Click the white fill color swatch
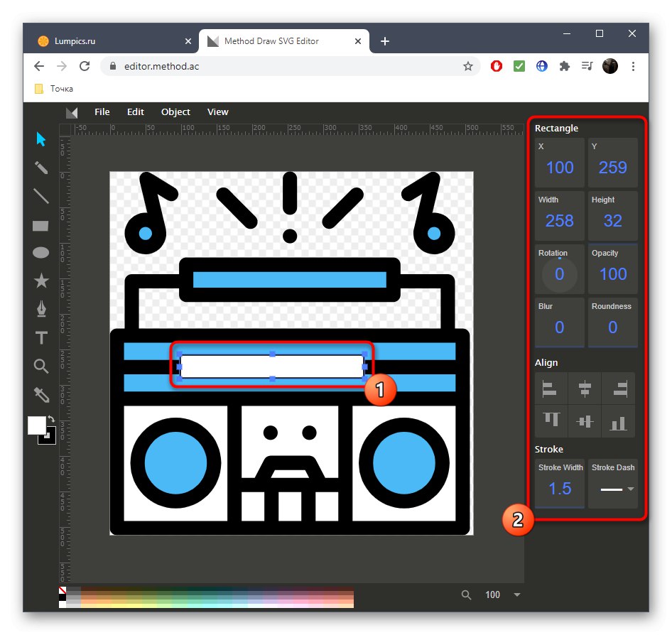This screenshot has width=672, height=635. [x=36, y=425]
